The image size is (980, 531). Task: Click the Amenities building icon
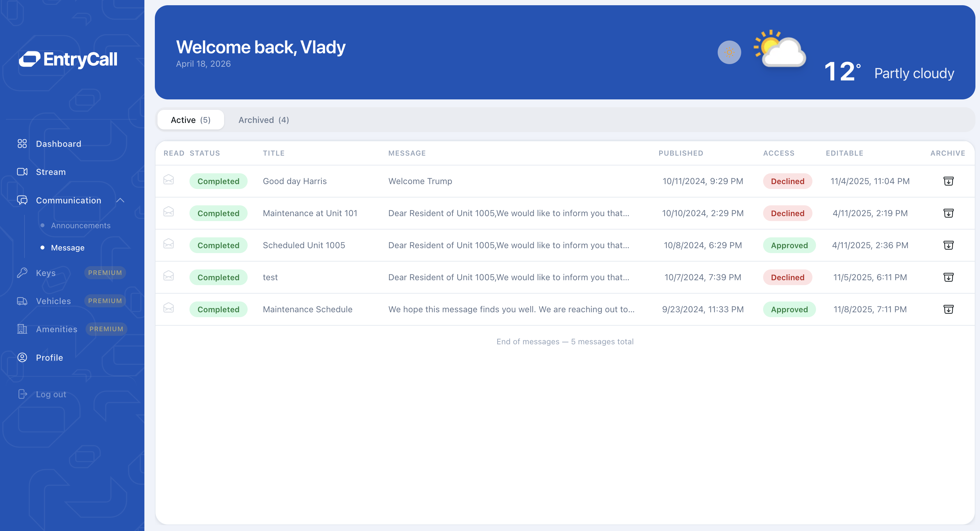point(22,329)
